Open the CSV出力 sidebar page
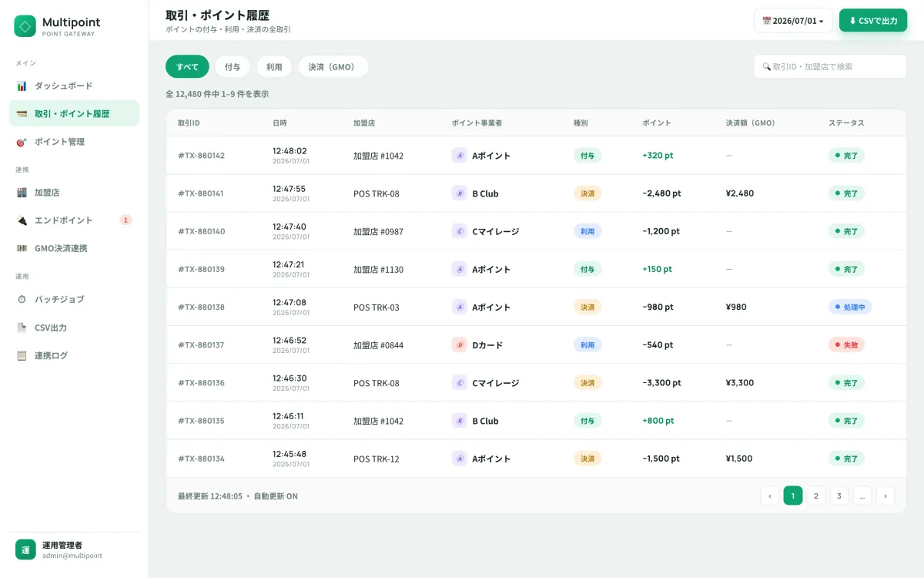924x578 pixels. click(x=74, y=328)
